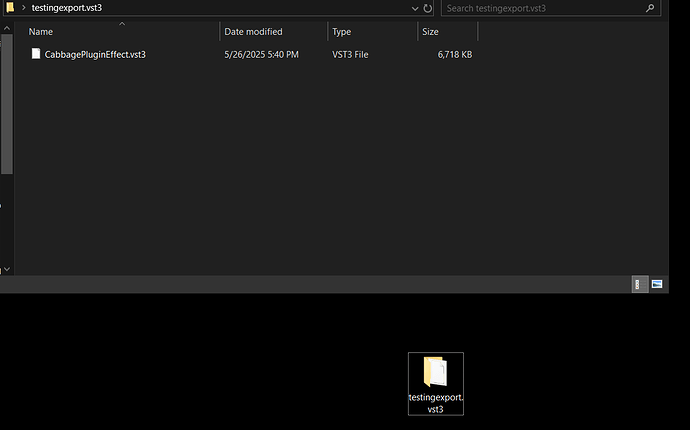690x430 pixels.
Task: Click the white file icon beside CabbagePluginEffect.vst3
Action: [36, 54]
